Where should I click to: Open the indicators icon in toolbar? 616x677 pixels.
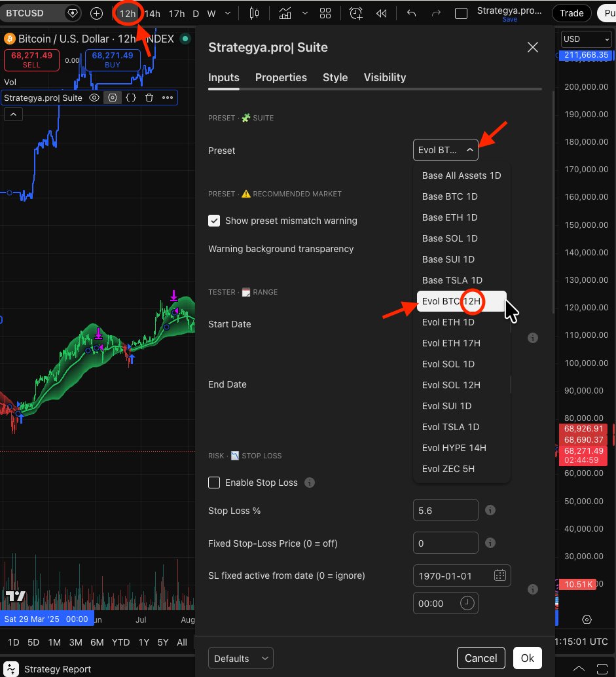pyautogui.click(x=285, y=13)
